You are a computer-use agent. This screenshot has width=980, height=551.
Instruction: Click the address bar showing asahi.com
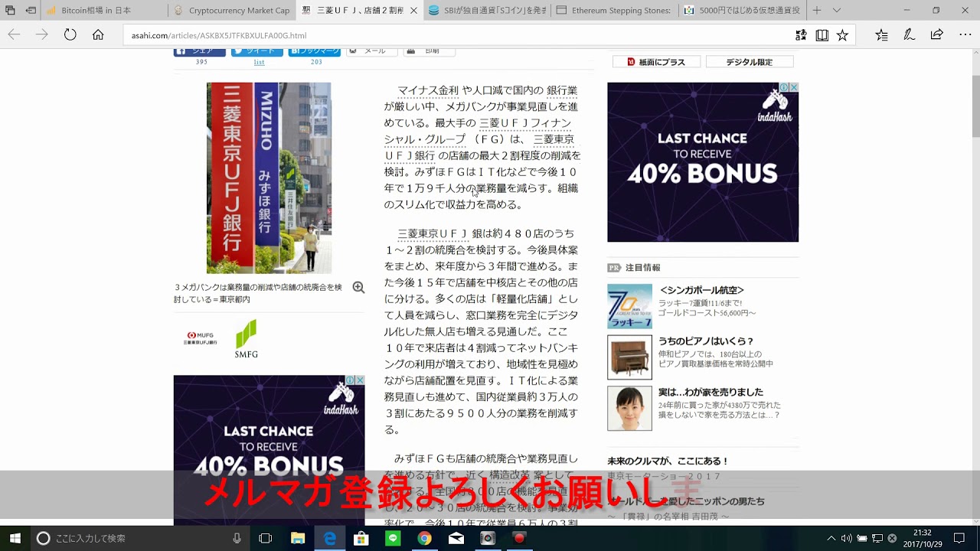coord(459,35)
